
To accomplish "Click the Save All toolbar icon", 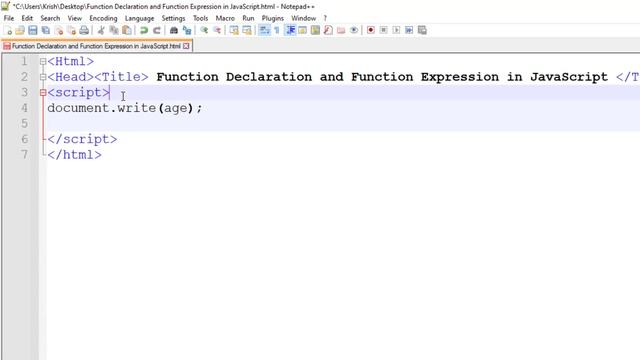I will tap(46, 30).
